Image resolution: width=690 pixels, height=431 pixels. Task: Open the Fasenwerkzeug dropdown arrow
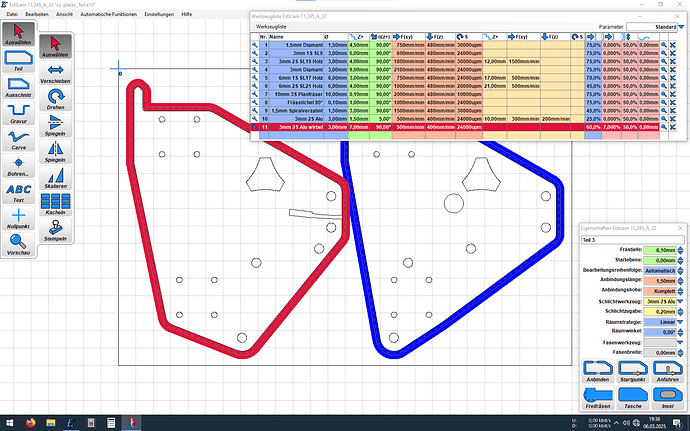point(680,343)
